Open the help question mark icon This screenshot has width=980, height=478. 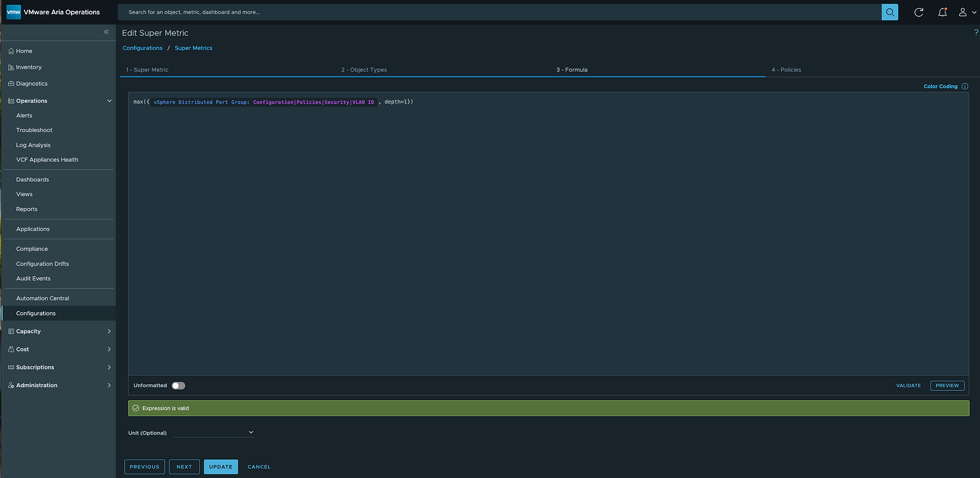coord(976,32)
